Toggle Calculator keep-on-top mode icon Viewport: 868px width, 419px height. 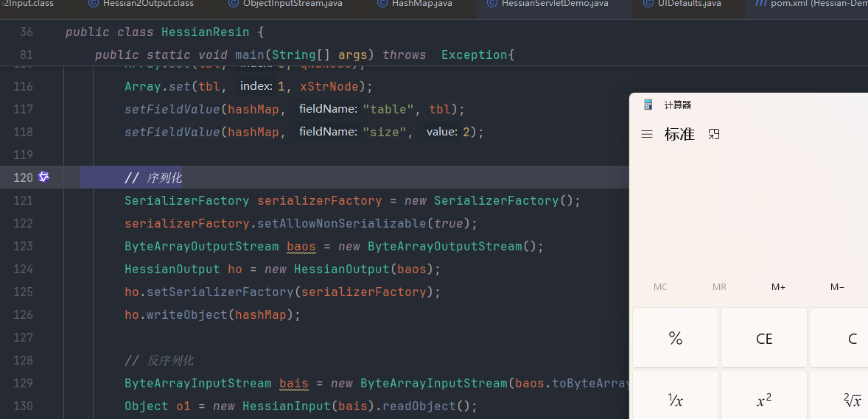(713, 134)
